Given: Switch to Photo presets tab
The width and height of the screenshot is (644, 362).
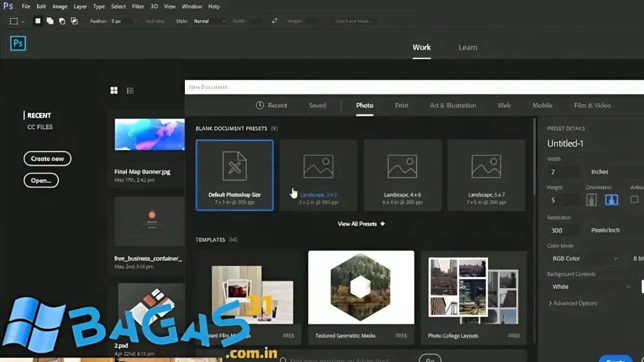Looking at the screenshot, I should [365, 105].
